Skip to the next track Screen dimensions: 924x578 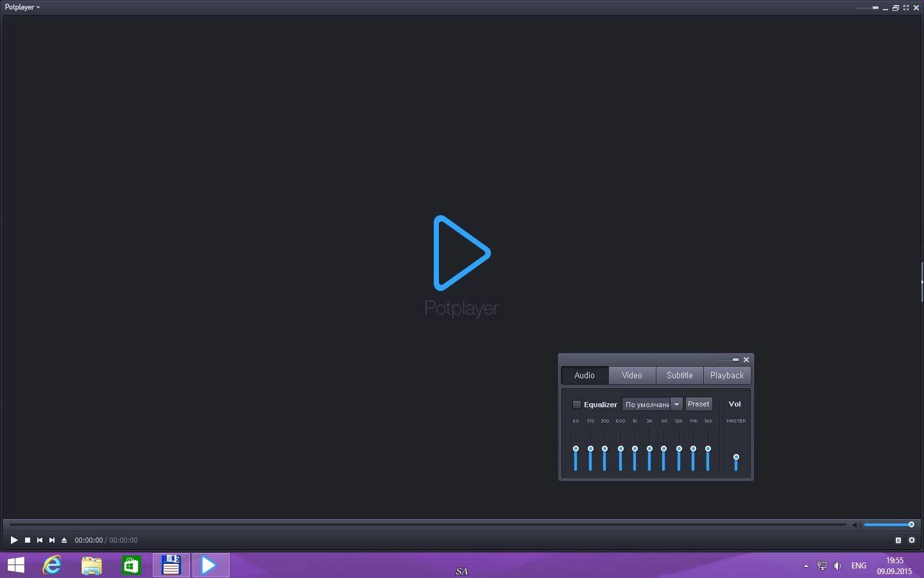pos(52,540)
